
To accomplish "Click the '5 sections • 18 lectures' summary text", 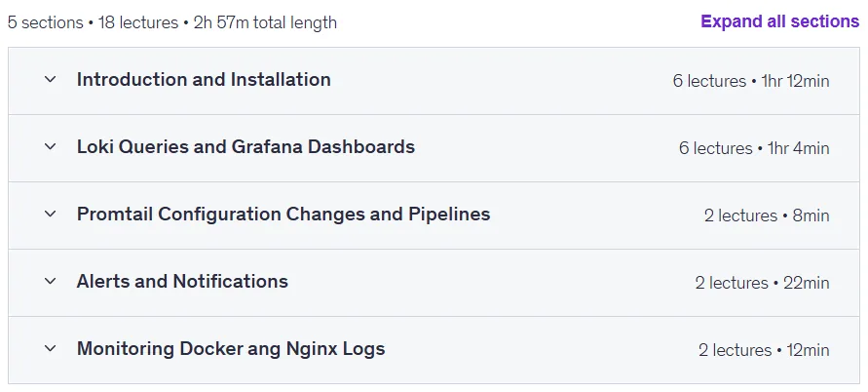I will click(93, 22).
